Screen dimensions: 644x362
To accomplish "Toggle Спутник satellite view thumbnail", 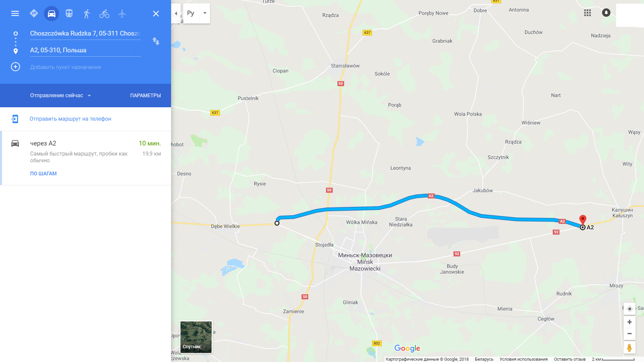I will point(196,337).
